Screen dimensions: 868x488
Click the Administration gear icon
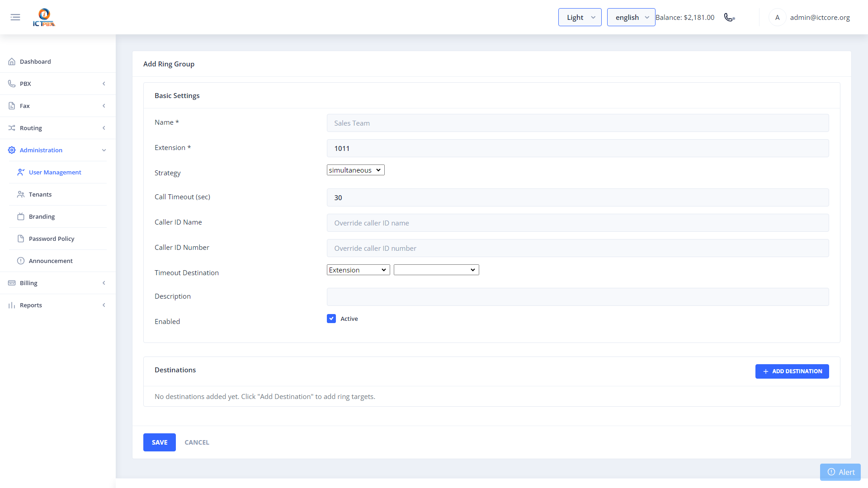tap(12, 150)
